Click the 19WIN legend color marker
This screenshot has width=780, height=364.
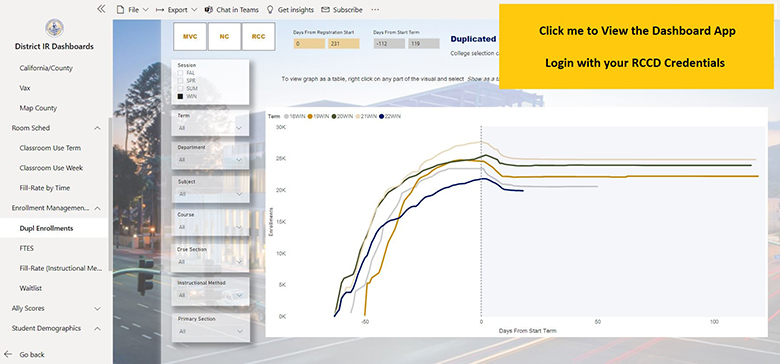pos(310,116)
